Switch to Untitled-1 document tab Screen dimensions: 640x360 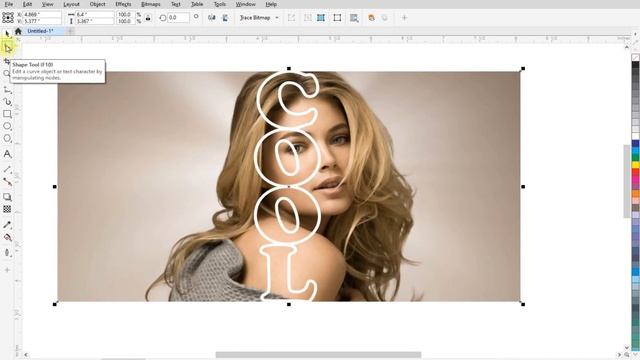point(40,31)
